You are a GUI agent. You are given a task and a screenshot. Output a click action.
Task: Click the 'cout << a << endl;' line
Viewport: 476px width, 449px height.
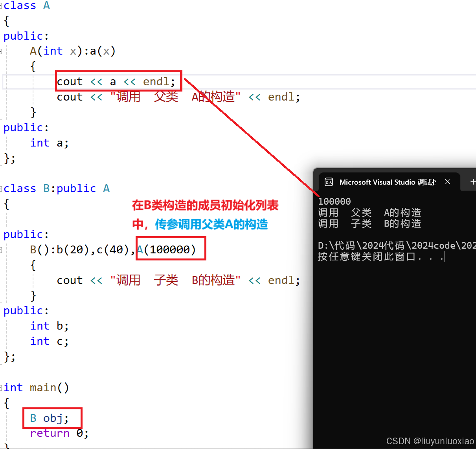point(116,82)
